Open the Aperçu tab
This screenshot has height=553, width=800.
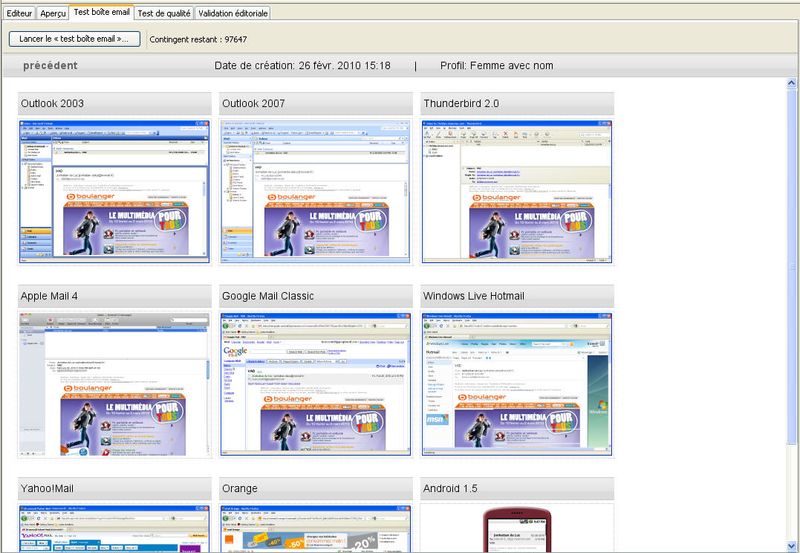(53, 13)
